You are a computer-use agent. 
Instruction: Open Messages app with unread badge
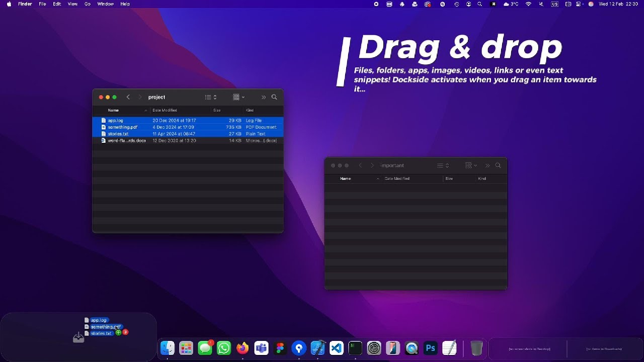click(x=205, y=348)
